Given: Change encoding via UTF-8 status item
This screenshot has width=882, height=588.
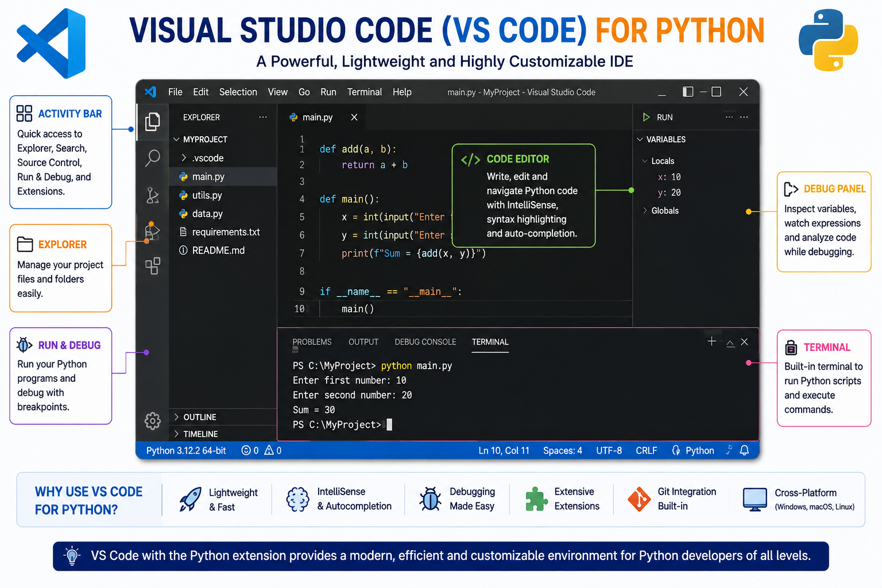Looking at the screenshot, I should (x=609, y=451).
